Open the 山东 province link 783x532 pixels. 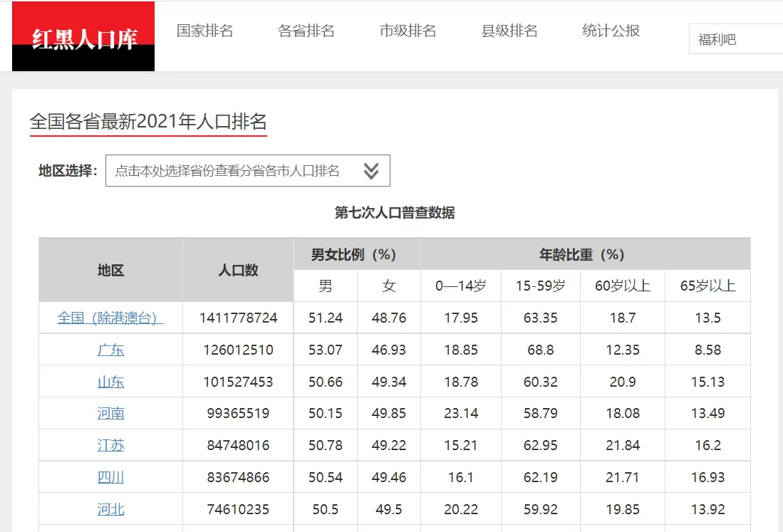(x=110, y=382)
